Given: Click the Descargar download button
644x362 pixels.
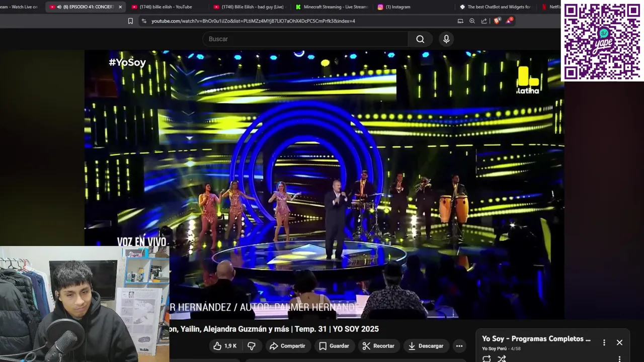Looking at the screenshot, I should point(426,346).
